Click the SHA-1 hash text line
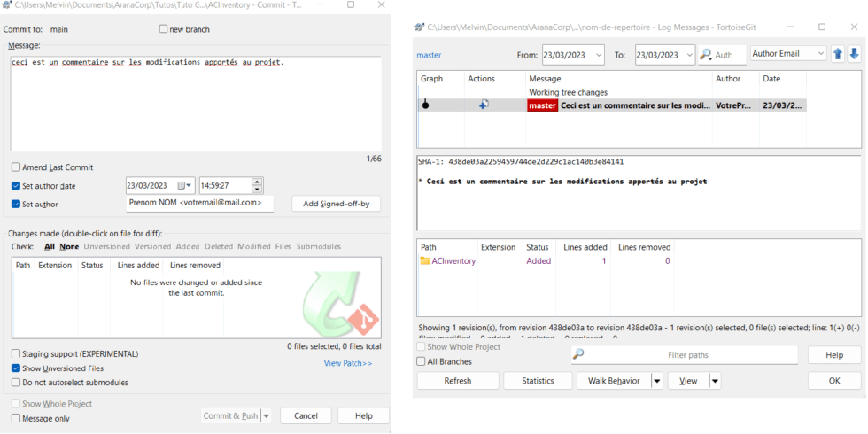This screenshot has width=868, height=434. [521, 161]
